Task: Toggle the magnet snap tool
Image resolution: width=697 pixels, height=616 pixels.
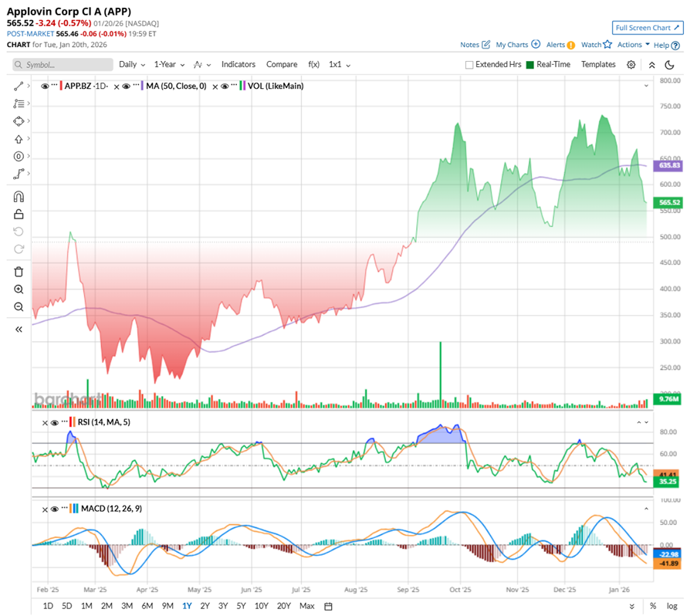Action: pyautogui.click(x=19, y=196)
